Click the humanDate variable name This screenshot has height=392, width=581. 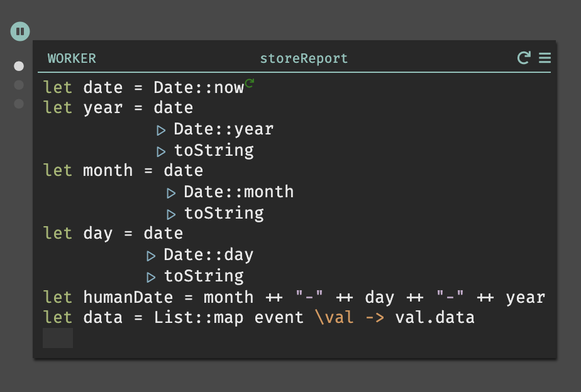pos(128,297)
